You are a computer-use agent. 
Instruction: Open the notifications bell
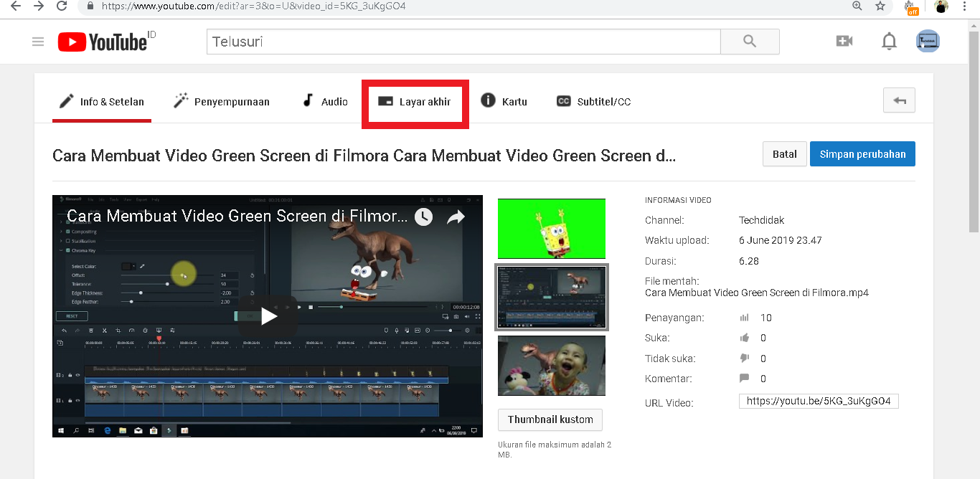click(889, 42)
